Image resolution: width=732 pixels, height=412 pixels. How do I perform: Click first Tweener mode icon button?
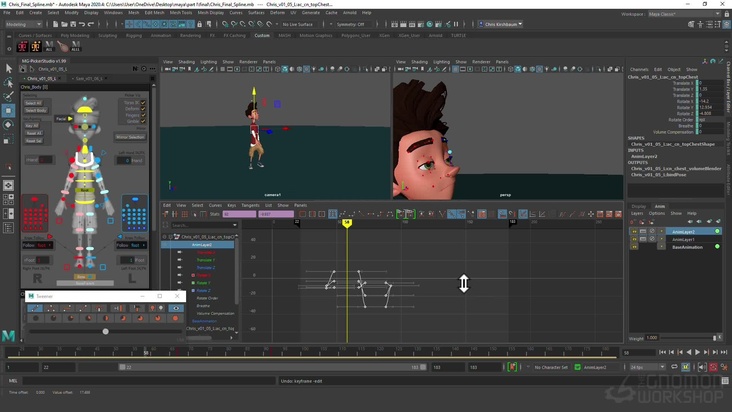[x=35, y=308]
